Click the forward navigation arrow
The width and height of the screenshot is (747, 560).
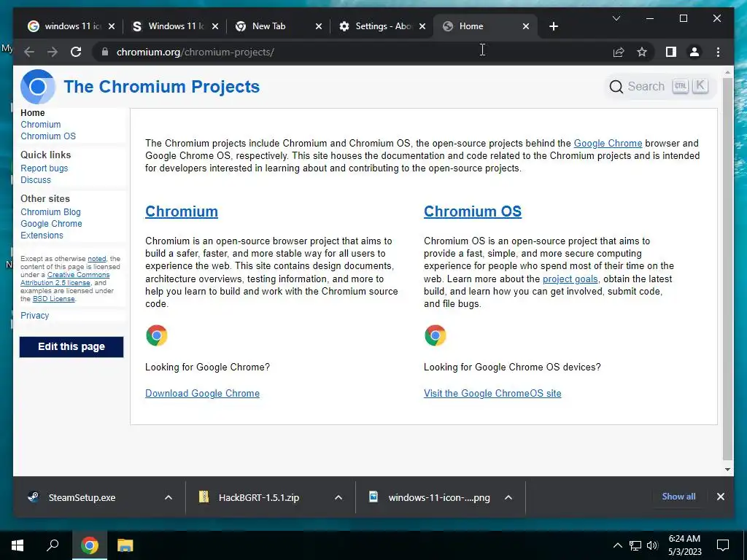click(x=53, y=52)
